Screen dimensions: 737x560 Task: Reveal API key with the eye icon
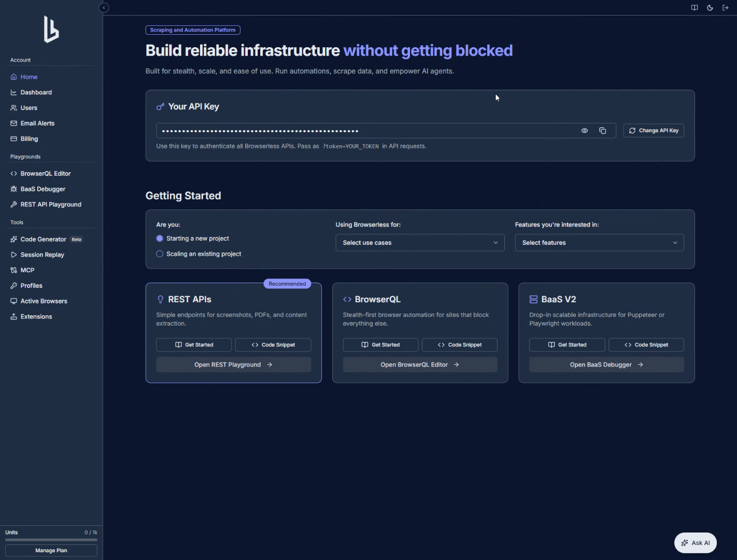[585, 131]
